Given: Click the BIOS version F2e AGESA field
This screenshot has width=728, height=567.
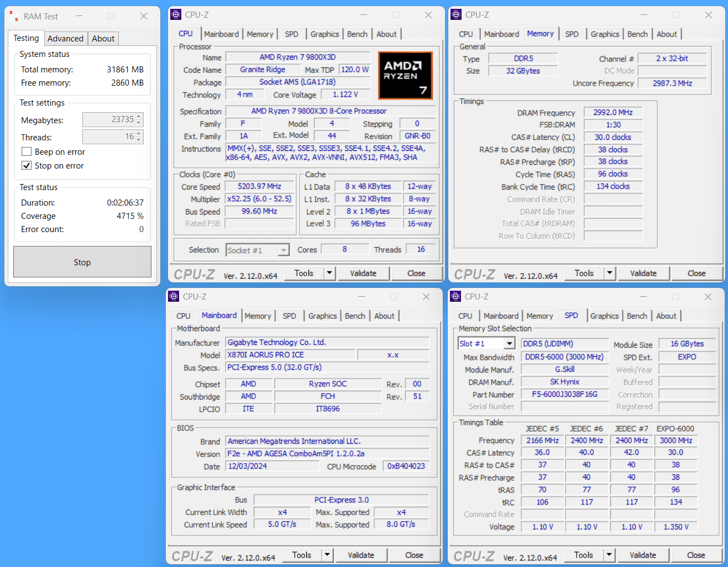Looking at the screenshot, I should pyautogui.click(x=327, y=454).
